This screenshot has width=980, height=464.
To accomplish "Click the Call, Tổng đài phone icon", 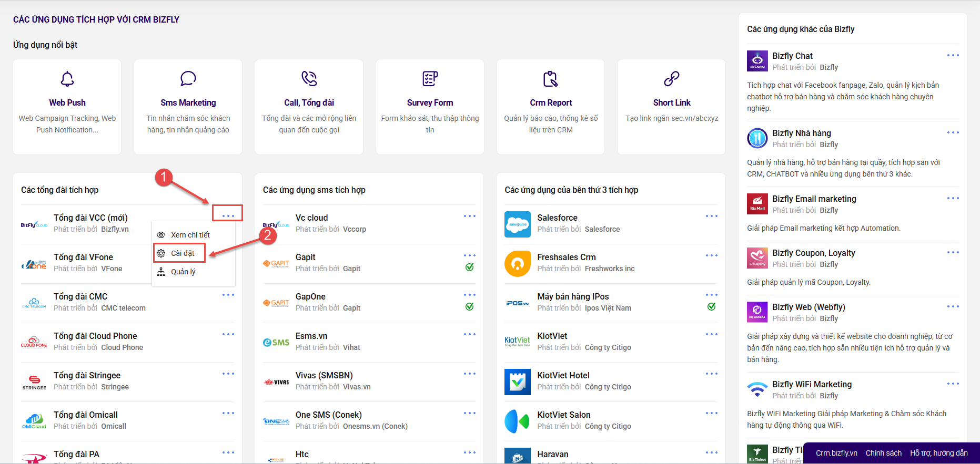I will [309, 79].
